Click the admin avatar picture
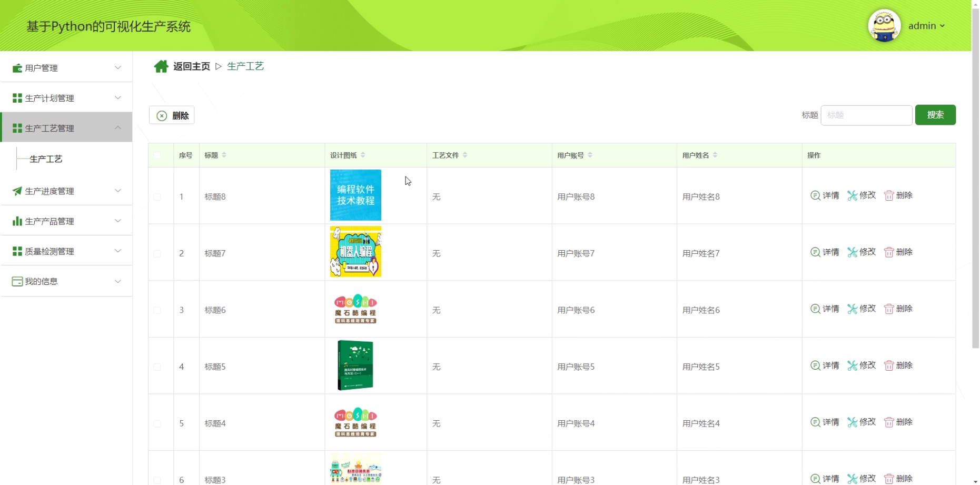 coord(884,26)
